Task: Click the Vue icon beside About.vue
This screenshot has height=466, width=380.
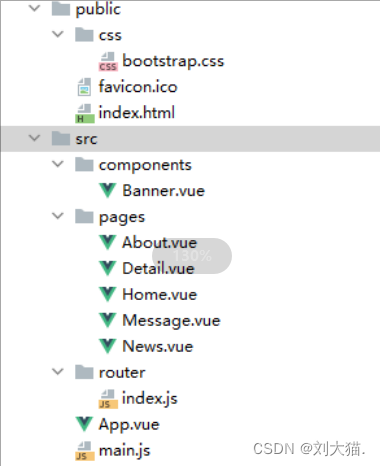Action: 108,242
